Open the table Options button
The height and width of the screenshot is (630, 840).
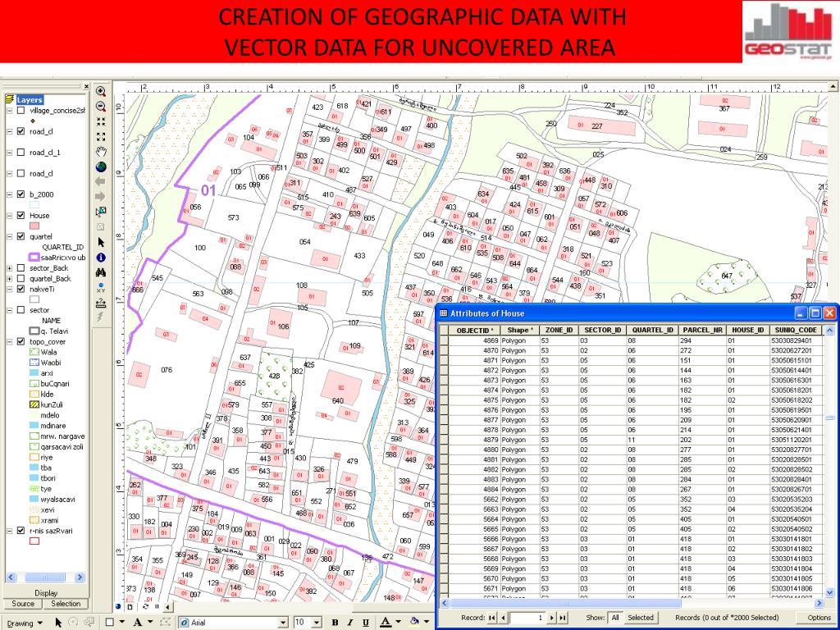coord(819,618)
